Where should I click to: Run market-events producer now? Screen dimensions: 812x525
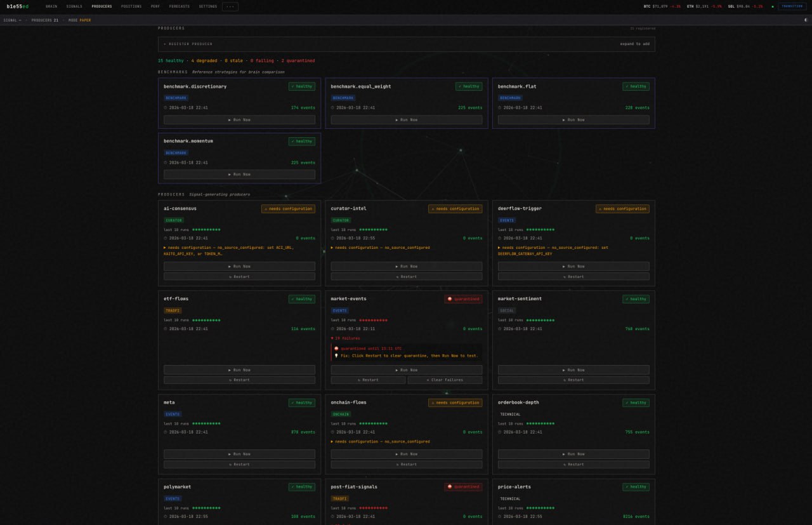(x=407, y=369)
